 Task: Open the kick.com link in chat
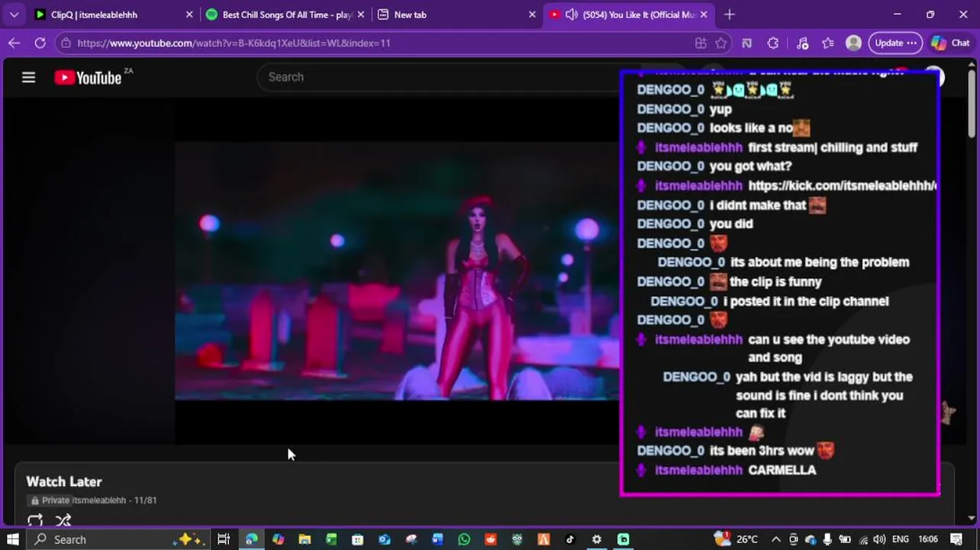coord(842,186)
